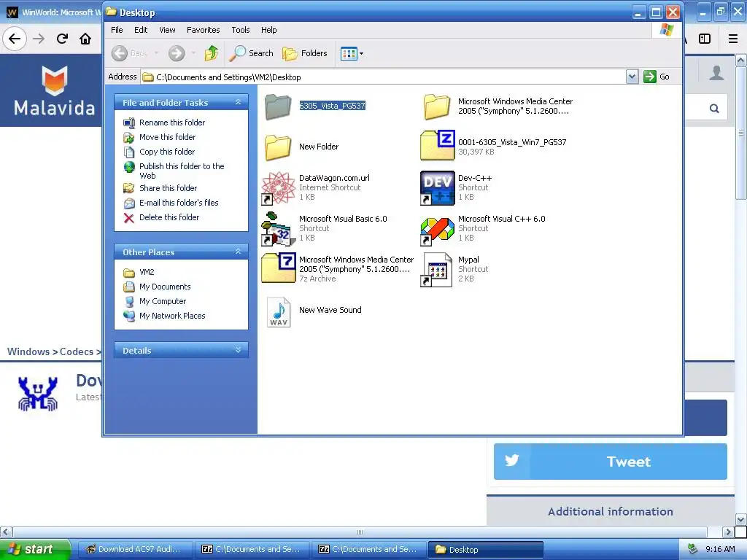Click the browser back arrow button
747x560 pixels.
coord(15,39)
